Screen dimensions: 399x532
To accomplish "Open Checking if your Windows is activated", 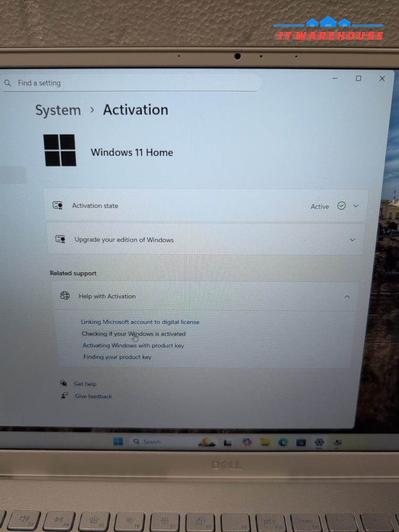I will click(134, 334).
